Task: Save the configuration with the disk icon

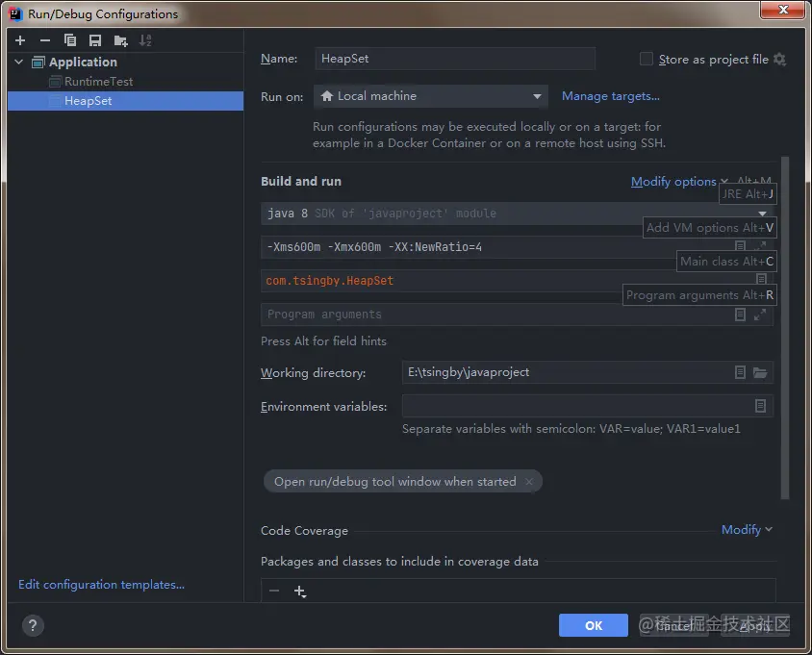Action: pyautogui.click(x=95, y=40)
